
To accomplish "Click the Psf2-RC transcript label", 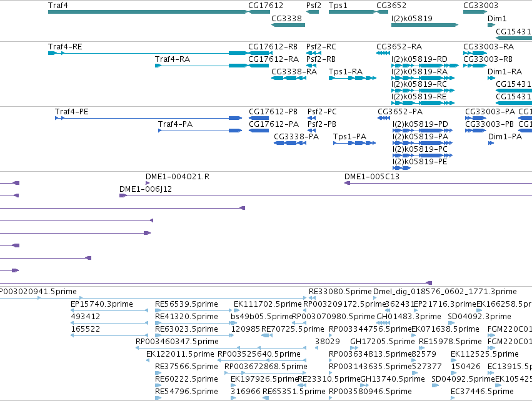I will tap(321, 47).
